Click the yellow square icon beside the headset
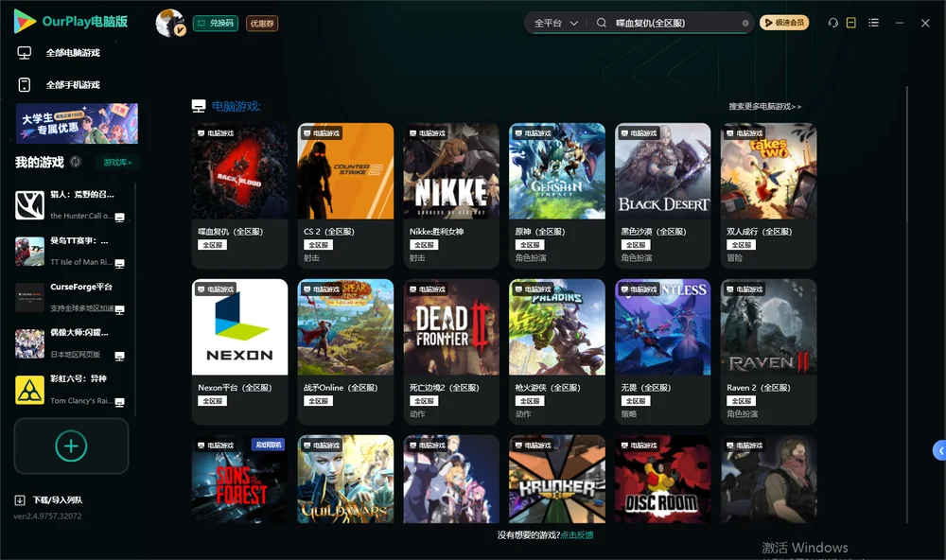Viewport: 946px width, 560px height. pyautogui.click(x=851, y=23)
